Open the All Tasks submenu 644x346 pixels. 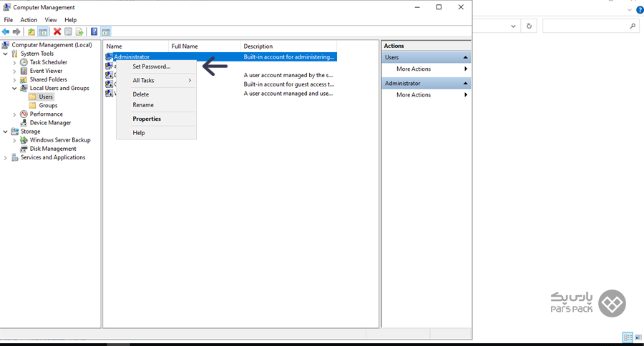tap(156, 81)
